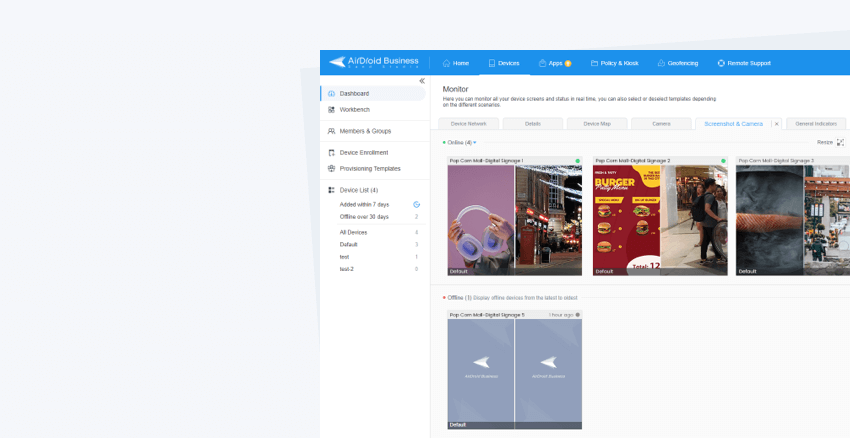Click the Provisioning Templates icon
This screenshot has width=850, height=438.
(x=332, y=168)
